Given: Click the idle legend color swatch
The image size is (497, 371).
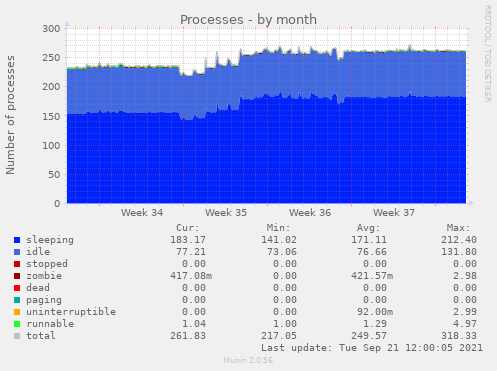Looking at the screenshot, I should [17, 252].
